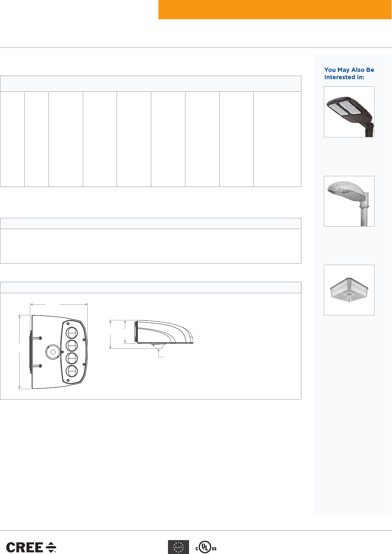
Task: Click the CREE logo in the footer
Action: pyautogui.click(x=31, y=547)
